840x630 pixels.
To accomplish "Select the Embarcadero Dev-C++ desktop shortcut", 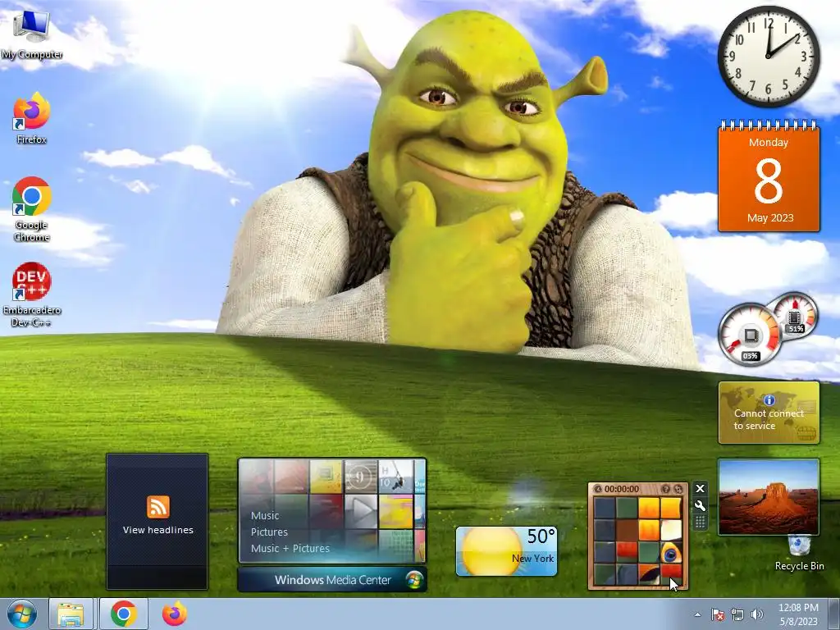I will [x=32, y=294].
